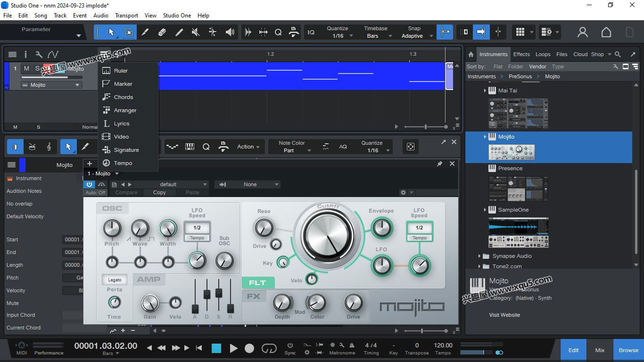This screenshot has width=644, height=362.
Task: Open the default preset dropdown
Action: [x=172, y=184]
